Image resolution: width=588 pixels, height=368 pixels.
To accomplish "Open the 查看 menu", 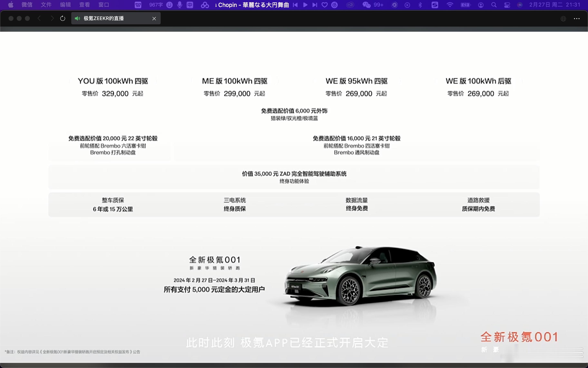I will (85, 5).
